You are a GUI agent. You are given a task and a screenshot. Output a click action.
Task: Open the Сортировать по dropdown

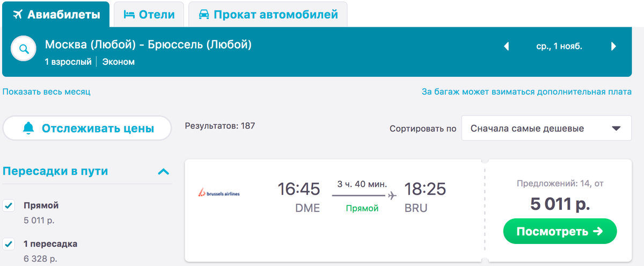click(546, 128)
